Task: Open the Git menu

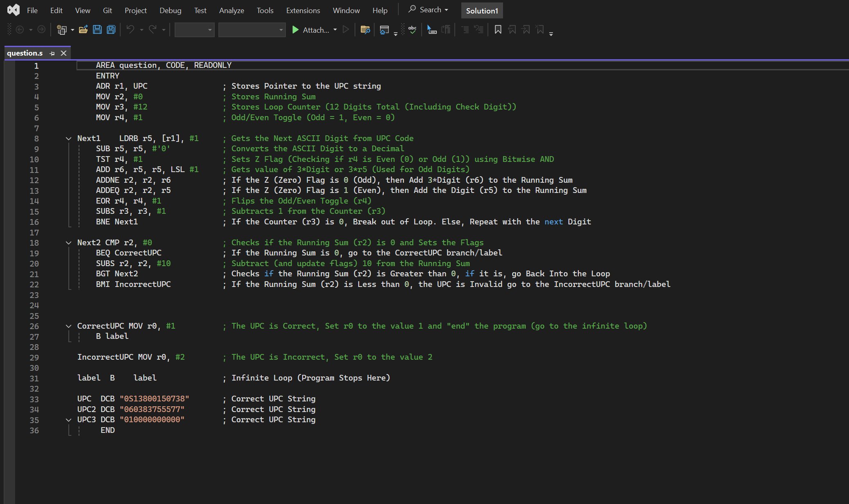Action: tap(108, 10)
